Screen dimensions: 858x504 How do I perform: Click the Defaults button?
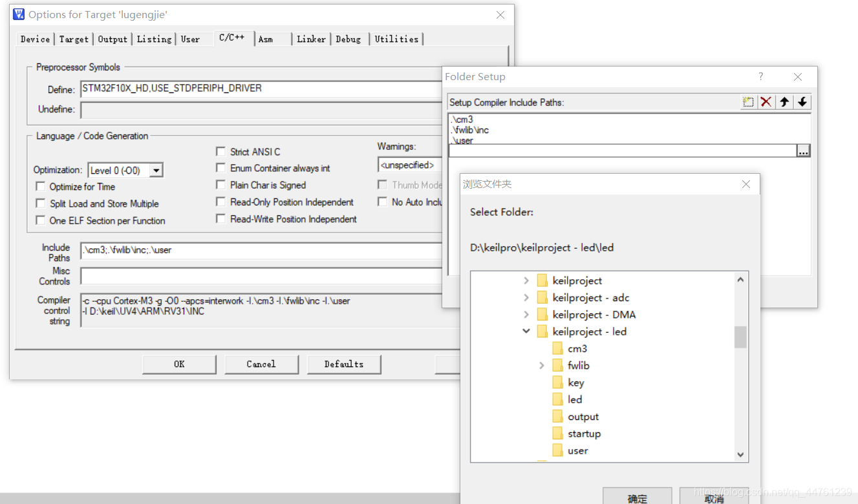point(344,364)
